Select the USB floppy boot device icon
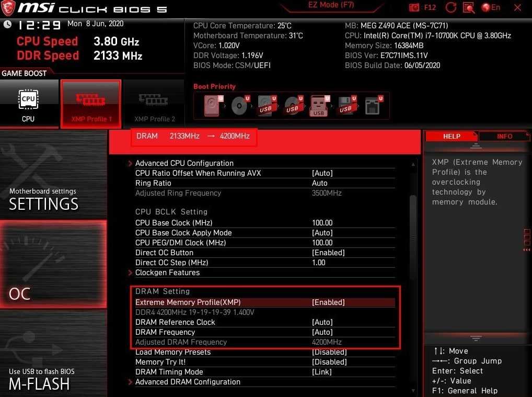 pos(347,105)
